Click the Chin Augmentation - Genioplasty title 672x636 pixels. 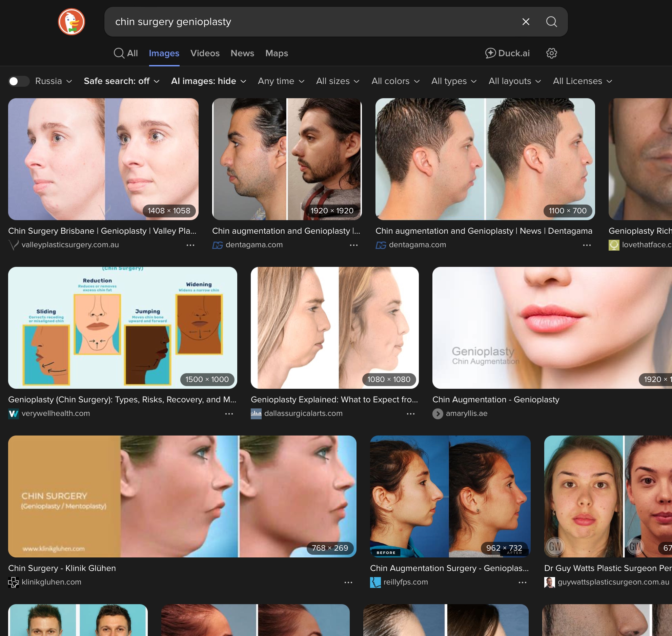495,399
